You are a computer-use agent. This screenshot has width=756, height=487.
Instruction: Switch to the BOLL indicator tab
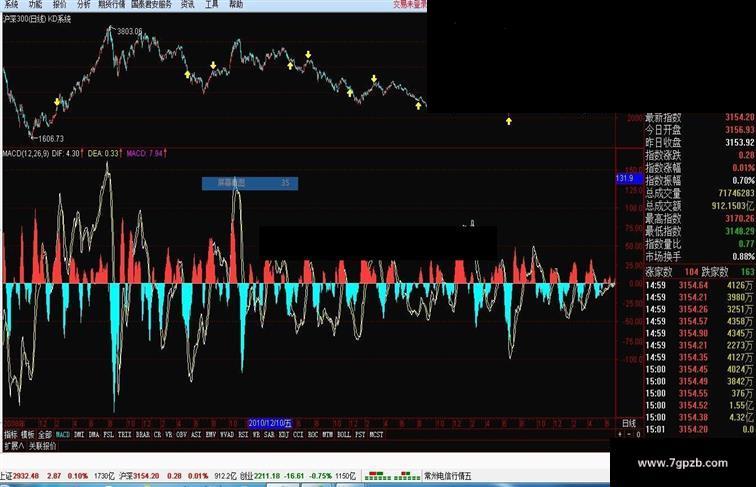(344, 434)
